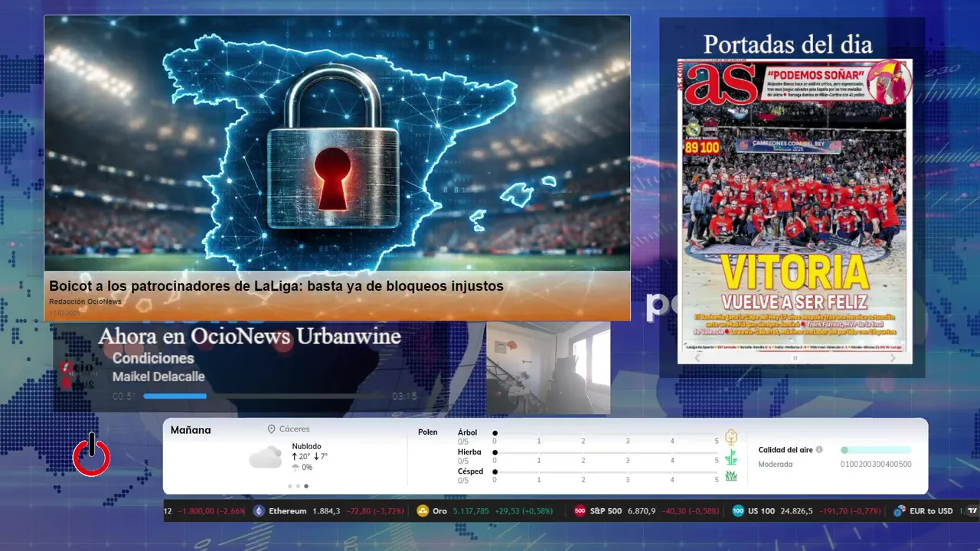Click the Árbol pollen level scale
The image size is (980, 551).
606,434
